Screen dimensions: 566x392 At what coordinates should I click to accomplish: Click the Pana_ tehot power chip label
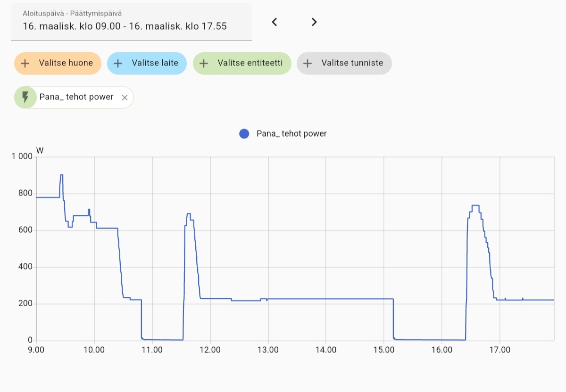point(76,97)
